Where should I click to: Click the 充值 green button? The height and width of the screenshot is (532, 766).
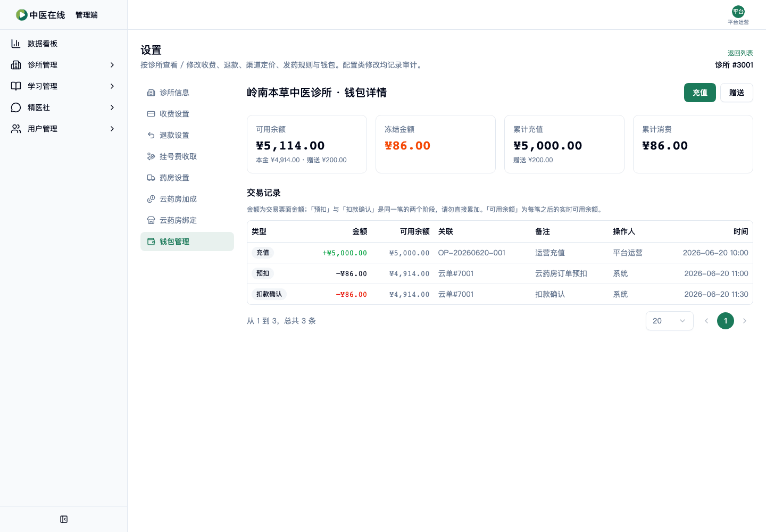(700, 93)
